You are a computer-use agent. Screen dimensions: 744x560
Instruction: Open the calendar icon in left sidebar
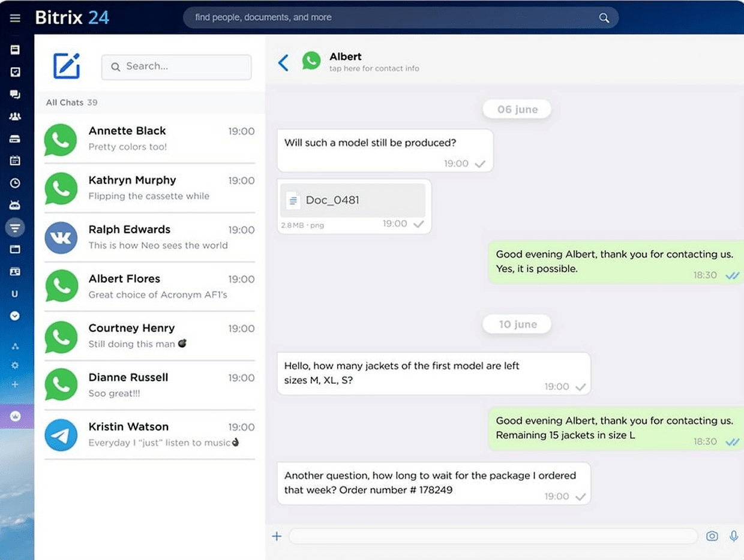coord(15,161)
